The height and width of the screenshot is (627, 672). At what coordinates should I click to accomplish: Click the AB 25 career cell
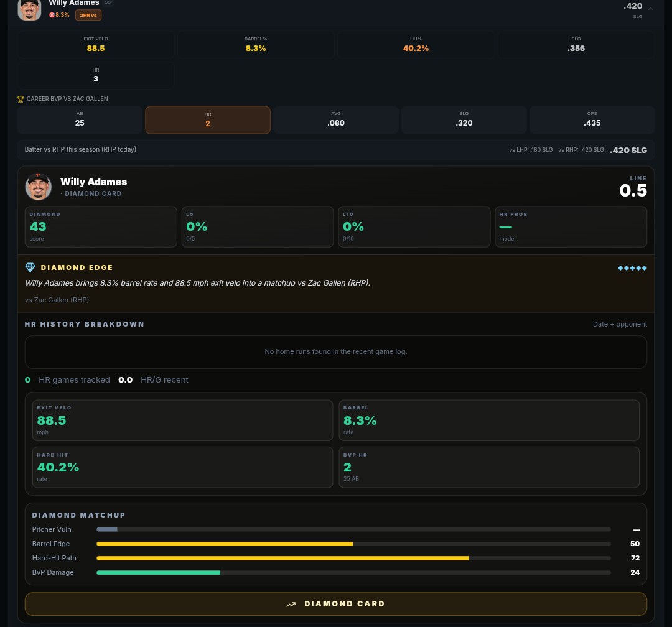click(x=80, y=120)
